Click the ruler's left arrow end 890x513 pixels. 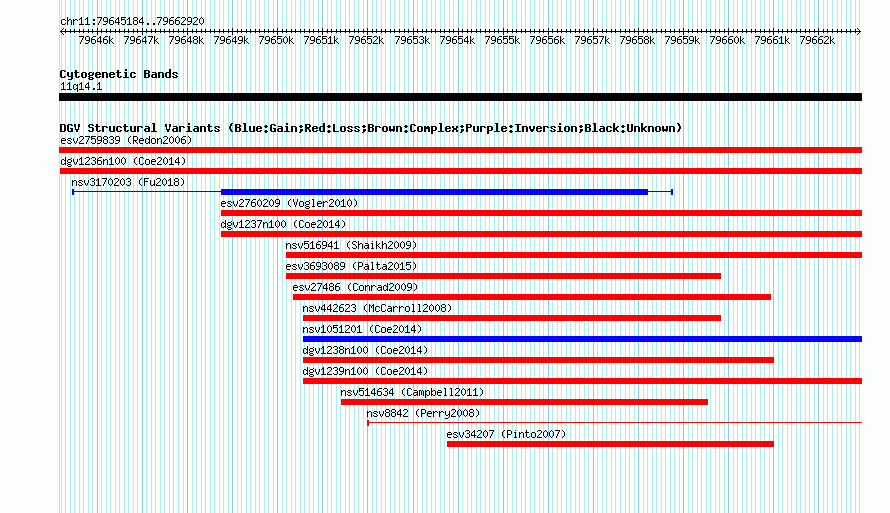click(62, 31)
